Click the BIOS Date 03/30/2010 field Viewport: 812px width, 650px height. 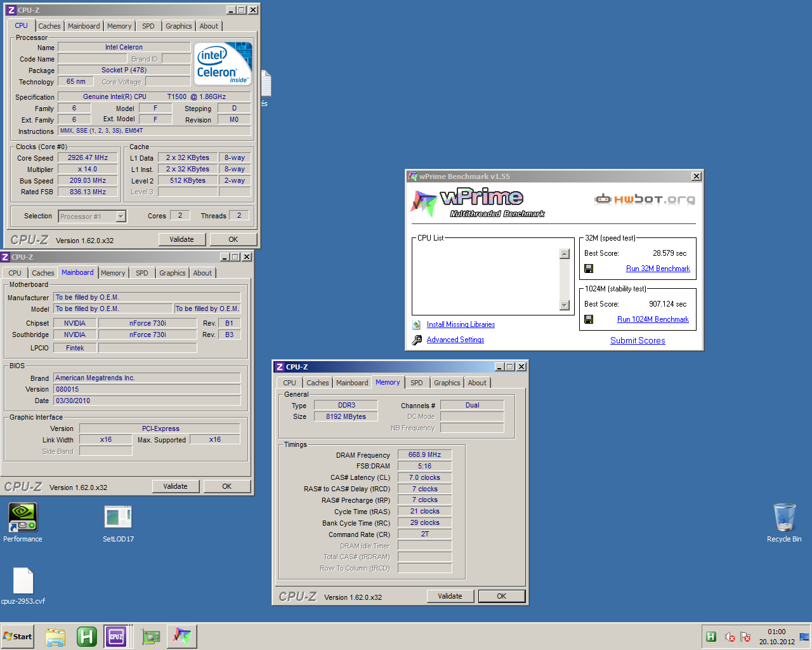(x=147, y=401)
